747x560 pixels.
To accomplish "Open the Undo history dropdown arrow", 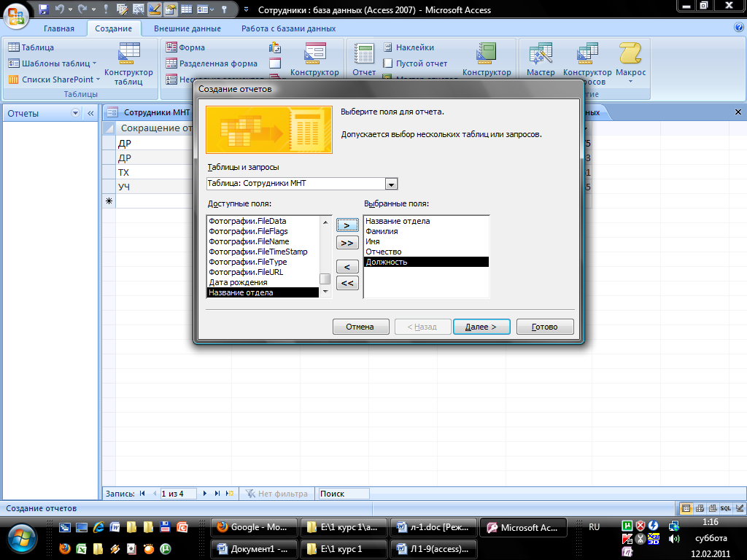I will [x=70, y=9].
